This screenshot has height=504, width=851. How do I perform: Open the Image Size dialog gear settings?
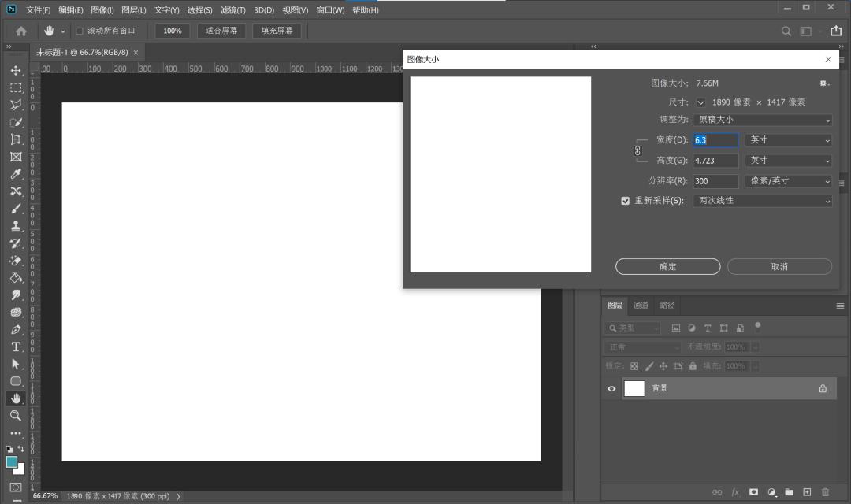click(x=823, y=83)
